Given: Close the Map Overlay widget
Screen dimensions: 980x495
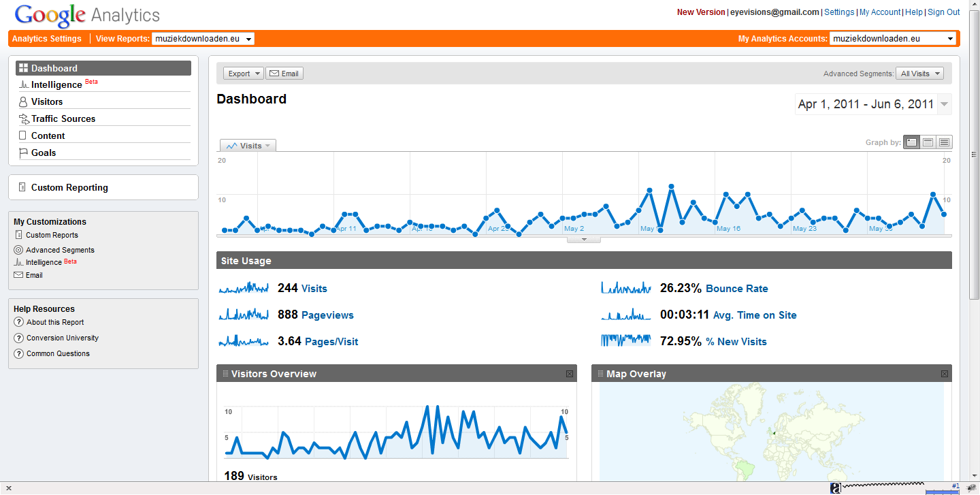Looking at the screenshot, I should coord(945,374).
